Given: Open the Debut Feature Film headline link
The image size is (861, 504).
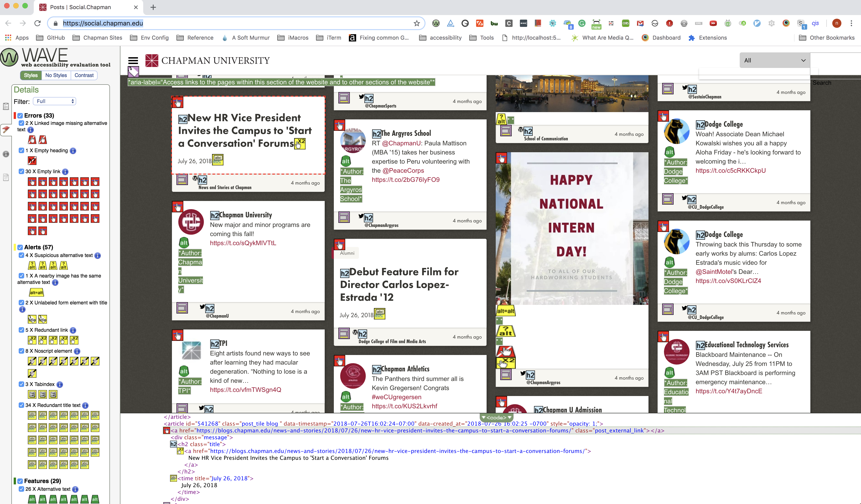Looking at the screenshot, I should click(x=399, y=284).
